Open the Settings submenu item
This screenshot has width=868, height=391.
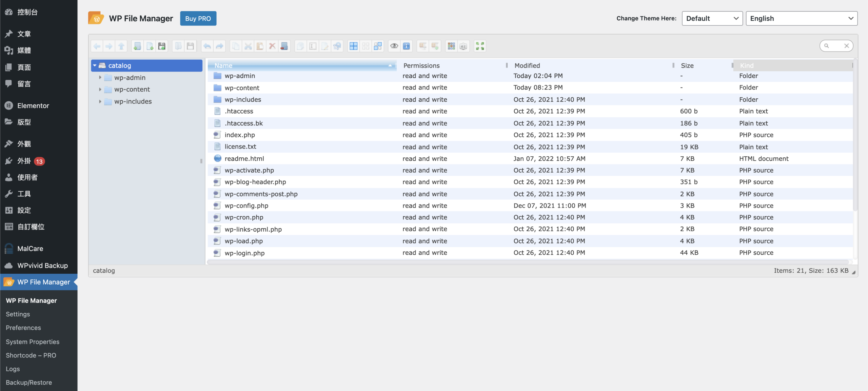tap(18, 314)
